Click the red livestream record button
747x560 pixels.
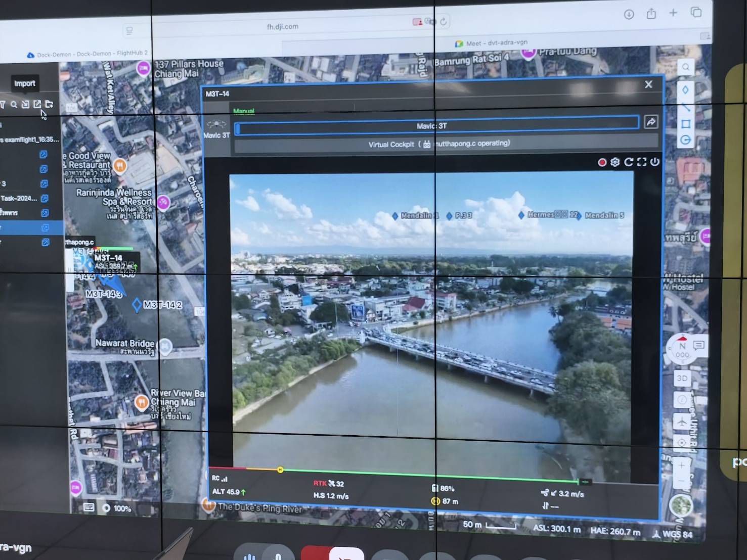click(602, 162)
